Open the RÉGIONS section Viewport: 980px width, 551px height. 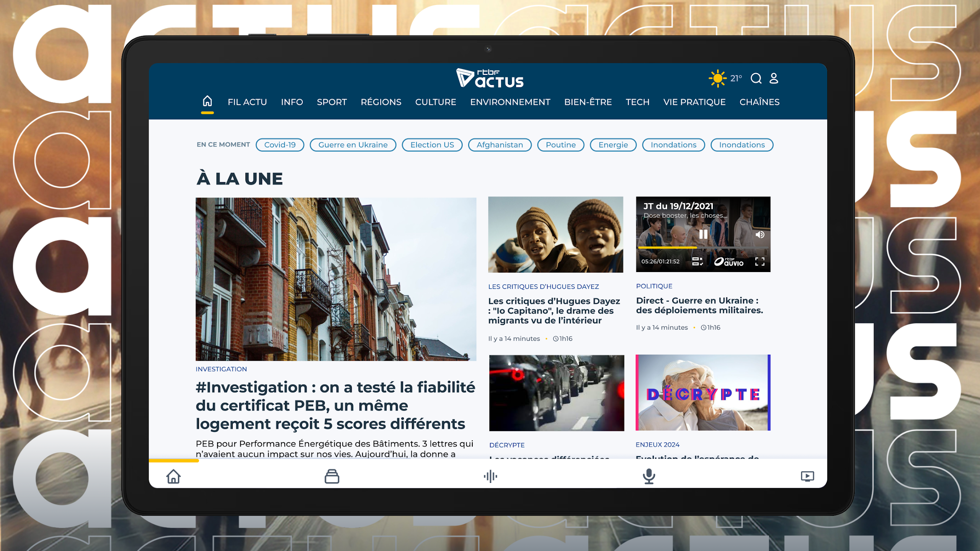(x=381, y=102)
